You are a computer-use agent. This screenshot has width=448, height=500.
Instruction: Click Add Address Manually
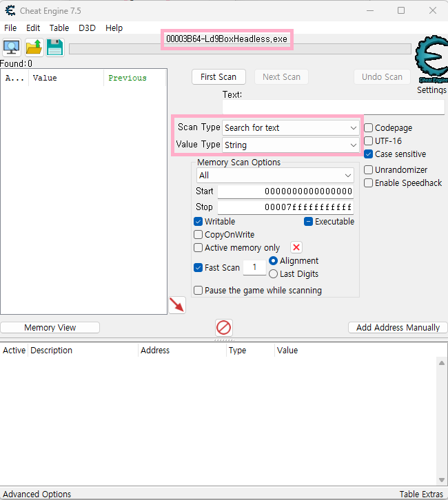[x=398, y=328]
